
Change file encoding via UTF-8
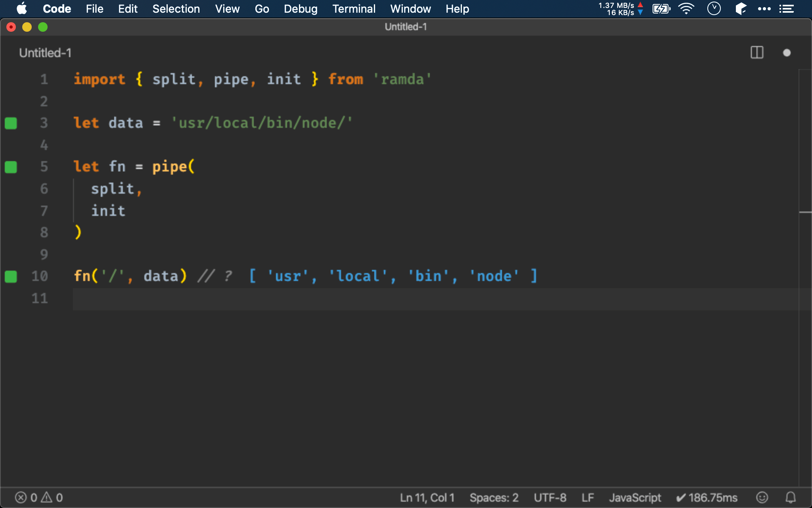click(x=550, y=498)
